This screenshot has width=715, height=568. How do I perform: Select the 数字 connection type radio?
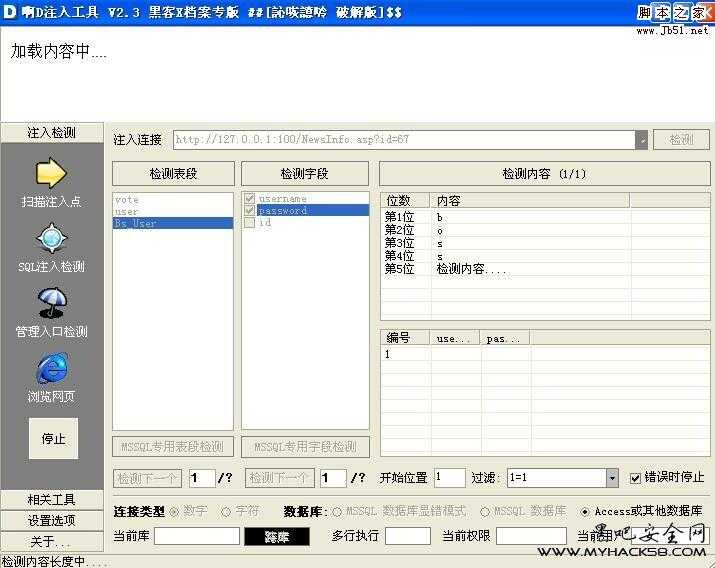(x=174, y=512)
